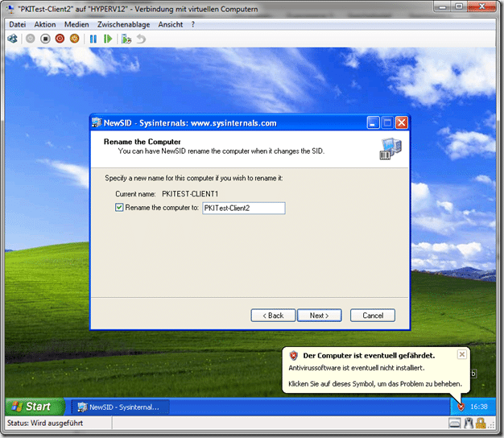The image size is (504, 438).
Task: Turn off the VM with the stop icon
Action: click(45, 39)
